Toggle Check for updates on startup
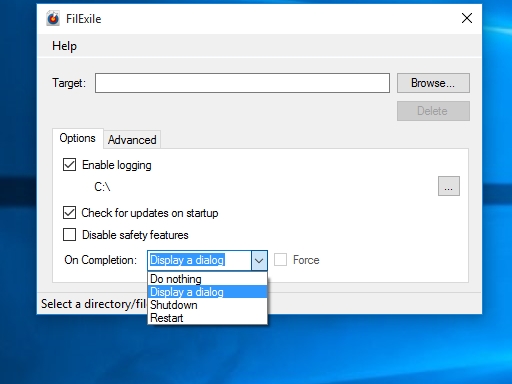This screenshot has height=384, width=512. click(69, 213)
